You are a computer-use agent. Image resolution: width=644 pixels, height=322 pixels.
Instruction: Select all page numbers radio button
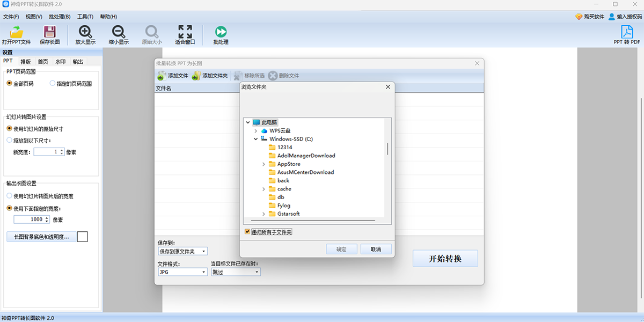pos(9,83)
